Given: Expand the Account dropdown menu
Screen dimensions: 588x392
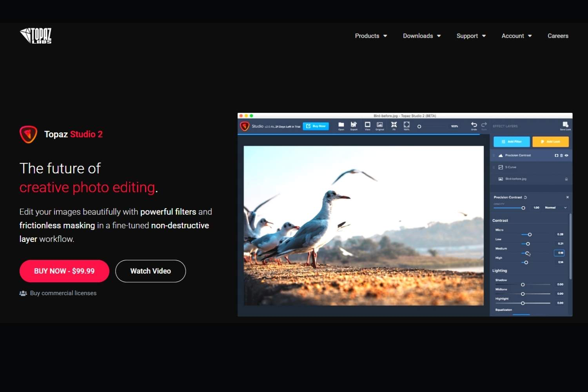Looking at the screenshot, I should 517,36.
